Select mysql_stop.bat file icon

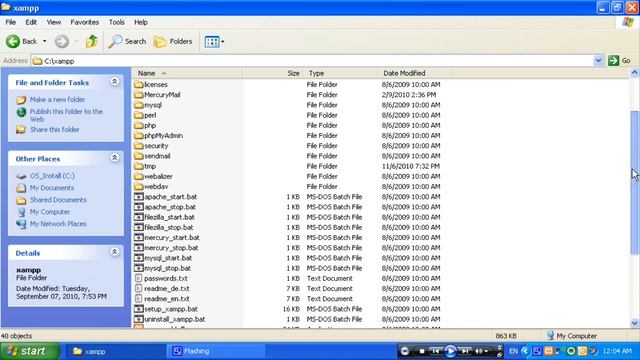139,268
